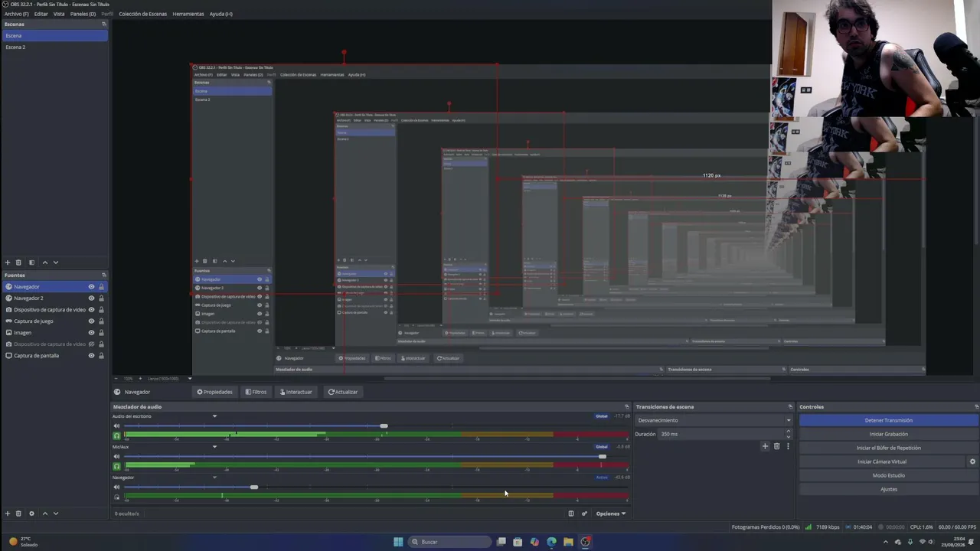Image resolution: width=980 pixels, height=551 pixels.
Task: Mute Navegador audio speaker
Action: pyautogui.click(x=117, y=487)
